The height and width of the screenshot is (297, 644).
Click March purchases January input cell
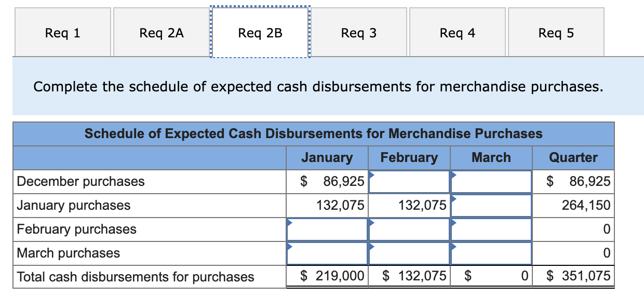pos(327,253)
